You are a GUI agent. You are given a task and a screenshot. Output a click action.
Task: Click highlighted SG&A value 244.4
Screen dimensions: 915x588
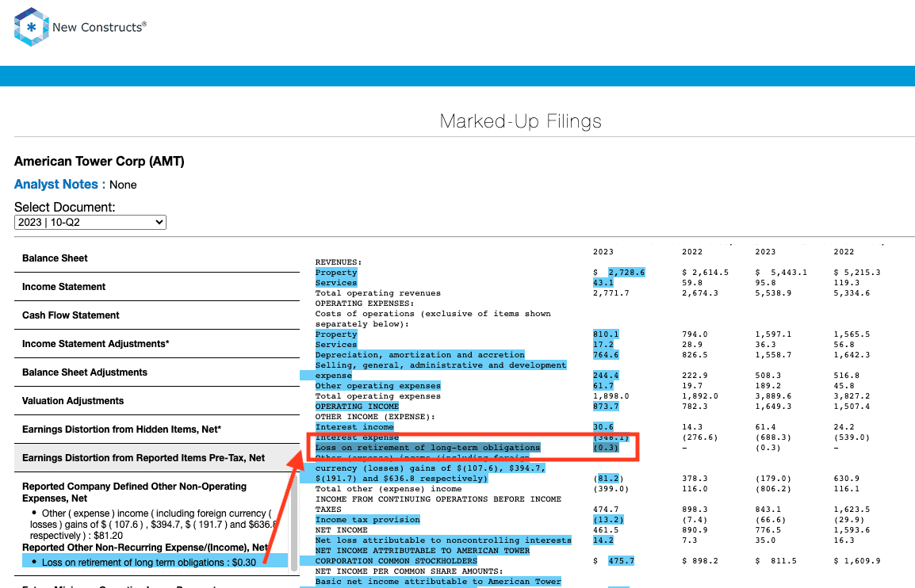[x=606, y=376]
